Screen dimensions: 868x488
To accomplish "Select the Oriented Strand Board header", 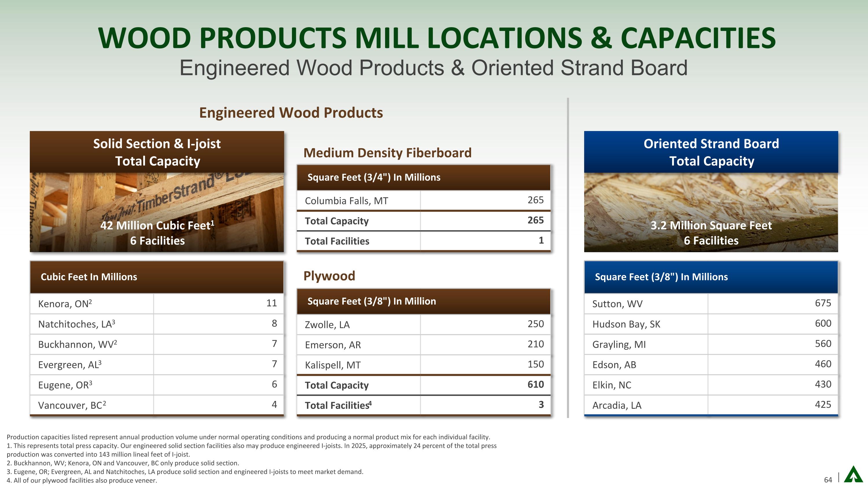I will point(711,152).
